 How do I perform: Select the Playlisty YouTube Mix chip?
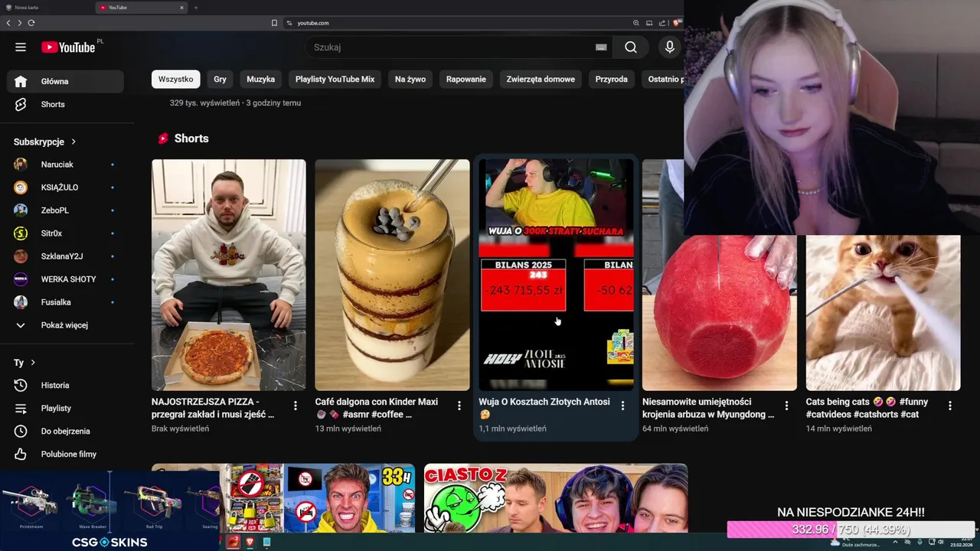pos(335,79)
